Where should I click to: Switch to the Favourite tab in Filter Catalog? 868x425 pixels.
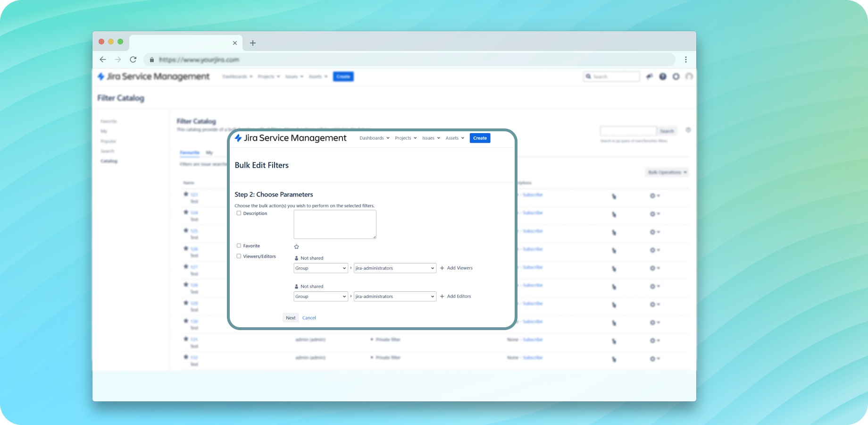coord(190,153)
